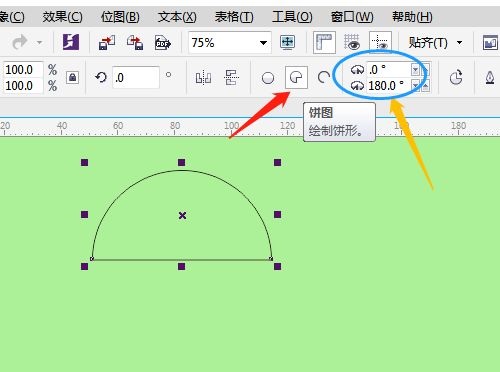Click the mirror vertically icon
The width and height of the screenshot is (500, 372).
click(x=231, y=78)
